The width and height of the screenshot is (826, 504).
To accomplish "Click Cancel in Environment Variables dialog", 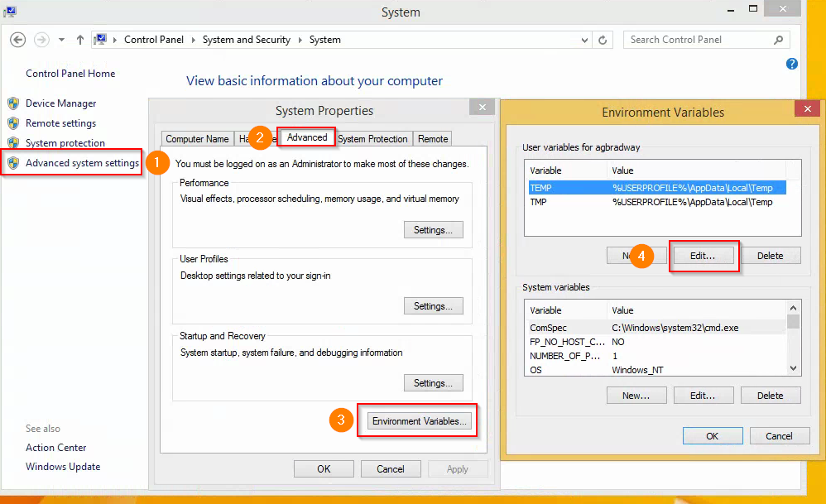I will [779, 436].
